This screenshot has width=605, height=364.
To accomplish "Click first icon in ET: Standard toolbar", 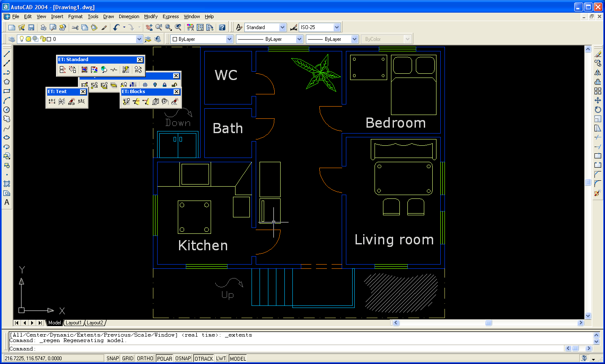I will (x=62, y=70).
